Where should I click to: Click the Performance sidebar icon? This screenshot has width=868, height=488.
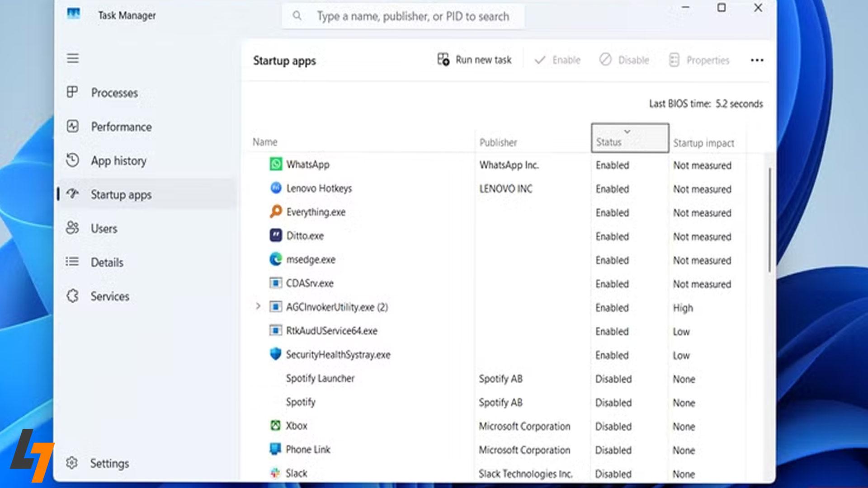[x=73, y=127]
